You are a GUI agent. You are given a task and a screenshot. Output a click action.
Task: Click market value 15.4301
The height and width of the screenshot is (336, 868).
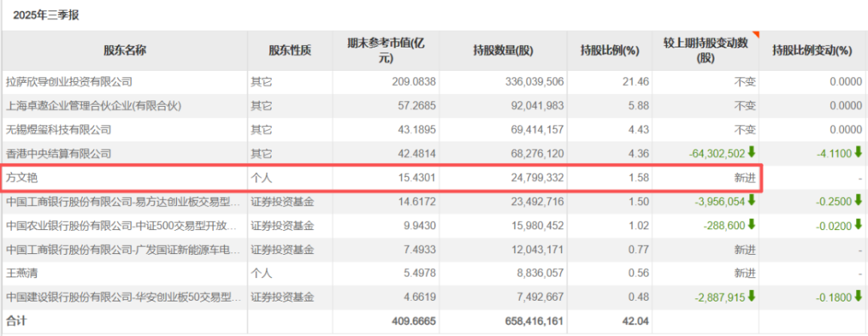tap(419, 178)
